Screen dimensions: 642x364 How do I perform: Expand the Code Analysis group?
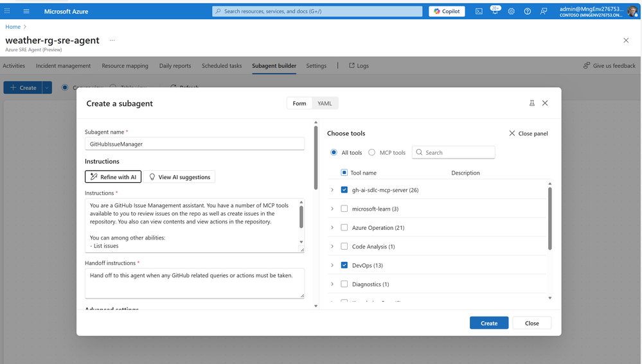click(x=332, y=247)
